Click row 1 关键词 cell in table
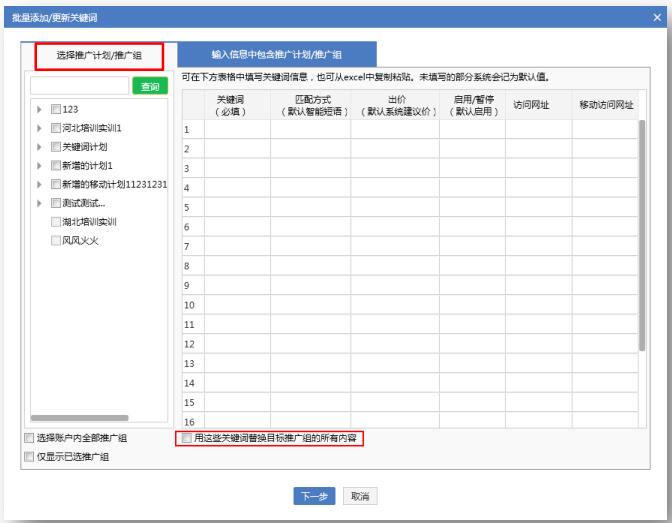This screenshot has width=672, height=523. tap(236, 130)
